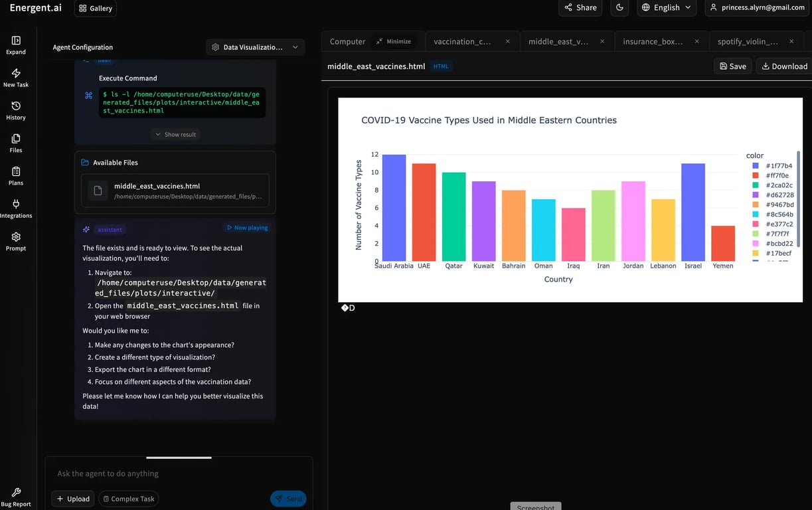Image resolution: width=812 pixels, height=510 pixels.
Task: Toggle dark mode moon icon
Action: tap(619, 7)
